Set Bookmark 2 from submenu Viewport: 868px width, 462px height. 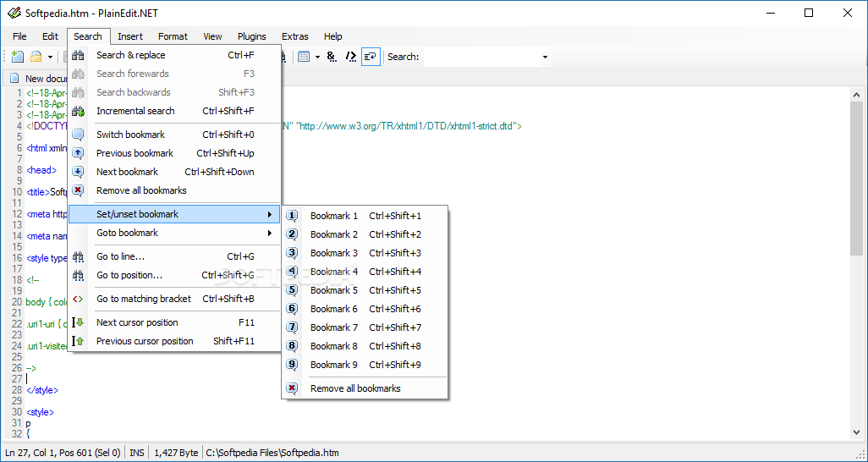coord(366,234)
